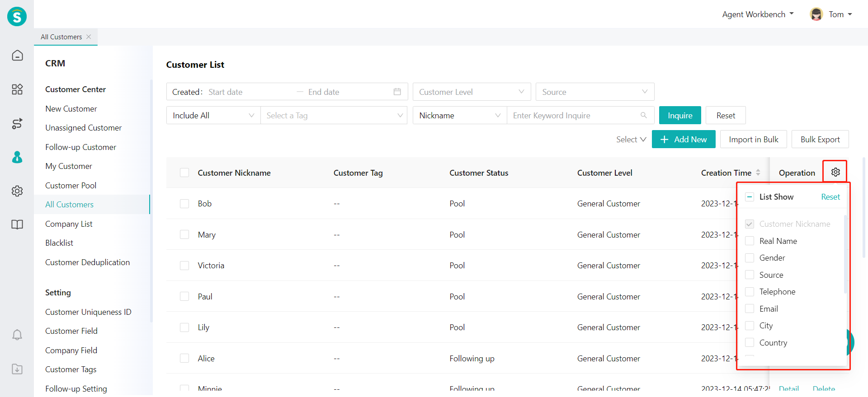This screenshot has height=397, width=868.
Task: Expand the Select bulk action dropdown
Action: coord(631,140)
